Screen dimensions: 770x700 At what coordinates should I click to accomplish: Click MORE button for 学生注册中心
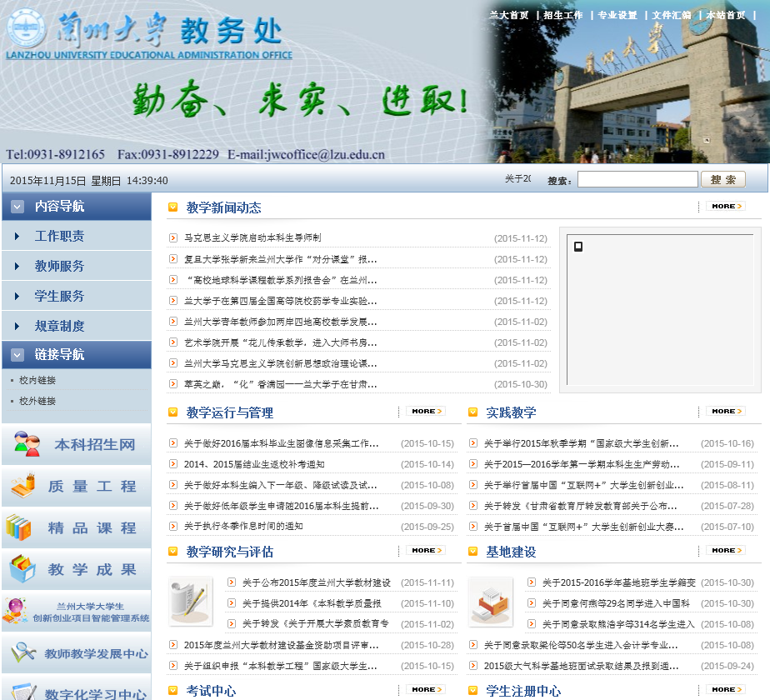tap(726, 689)
